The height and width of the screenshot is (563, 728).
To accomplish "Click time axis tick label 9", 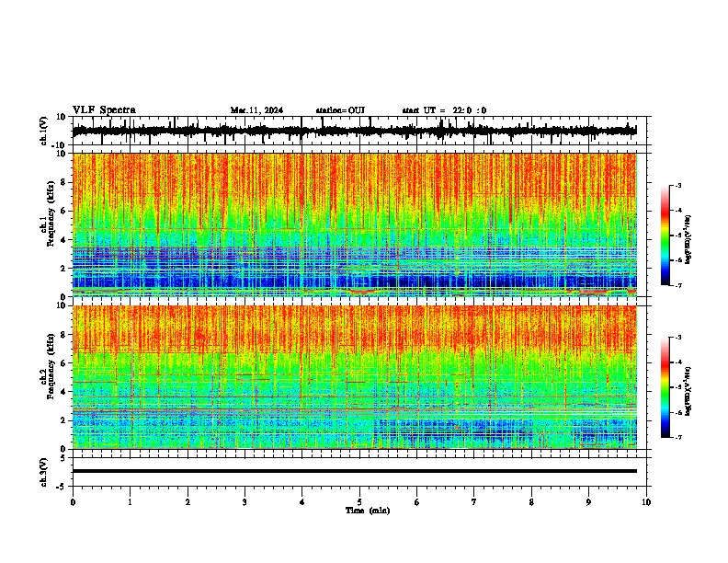I will click(x=588, y=502).
